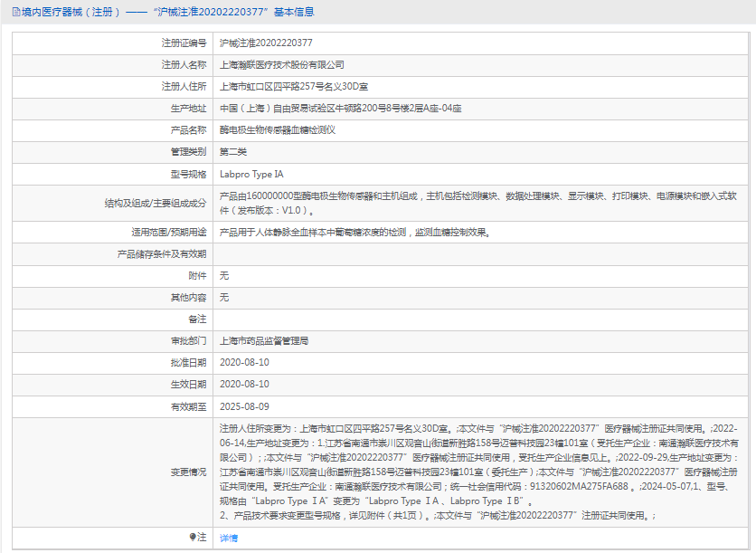Select the 批准日期 label
The width and height of the screenshot is (756, 553).
pos(188,362)
